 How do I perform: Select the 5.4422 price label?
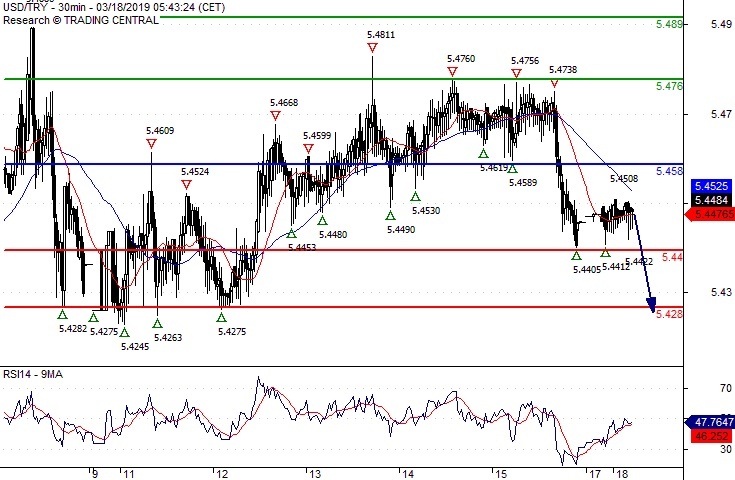[639, 261]
